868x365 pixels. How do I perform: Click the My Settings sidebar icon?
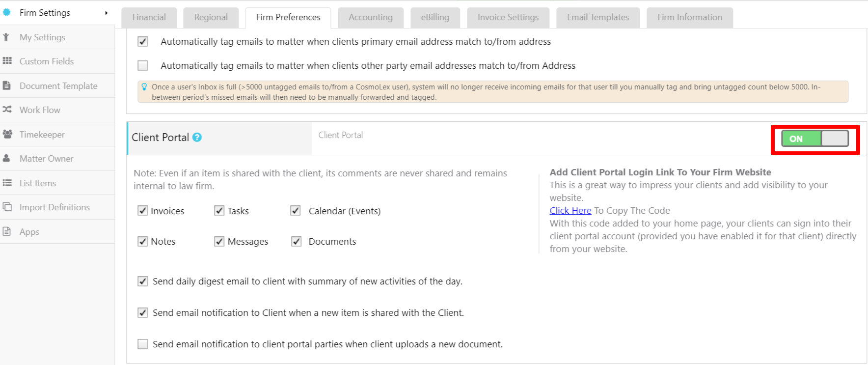tap(6, 37)
